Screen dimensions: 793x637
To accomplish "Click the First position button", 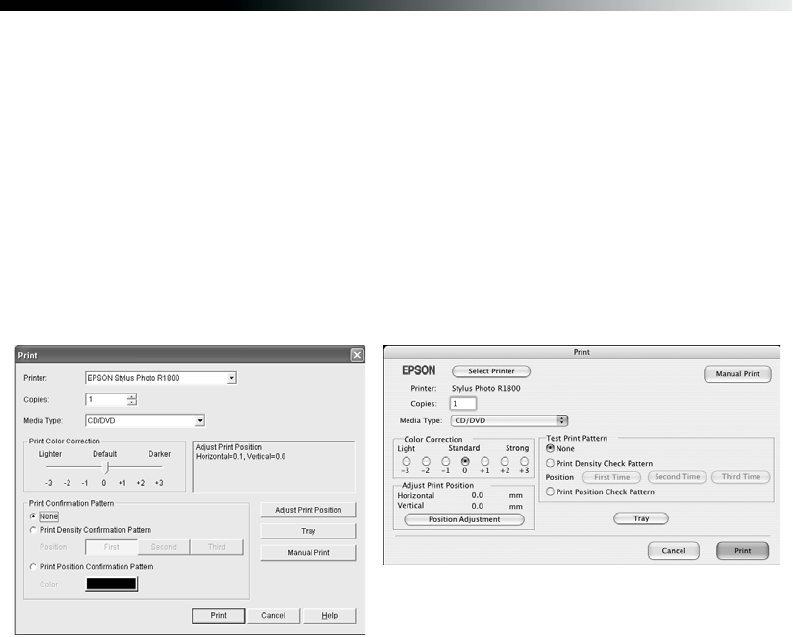I will (x=112, y=547).
